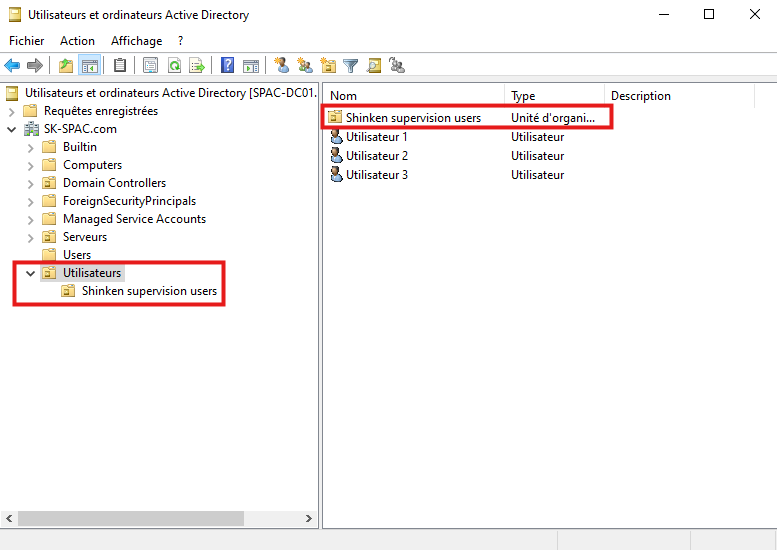The height and width of the screenshot is (550, 777).
Task: Open Help with the blue question-mark icon
Action: click(x=228, y=66)
